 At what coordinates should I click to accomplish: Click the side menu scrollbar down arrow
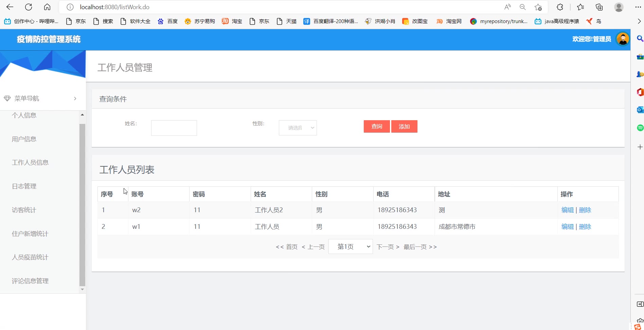(82, 290)
